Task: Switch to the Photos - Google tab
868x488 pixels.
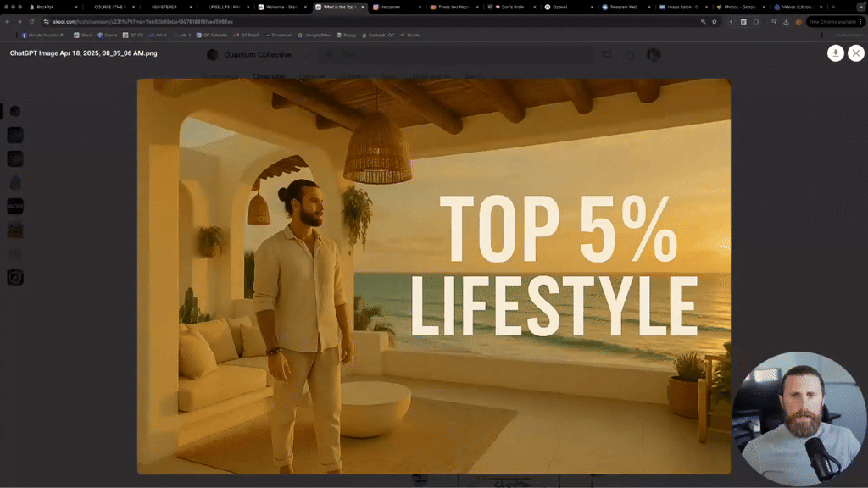Action: pos(740,7)
